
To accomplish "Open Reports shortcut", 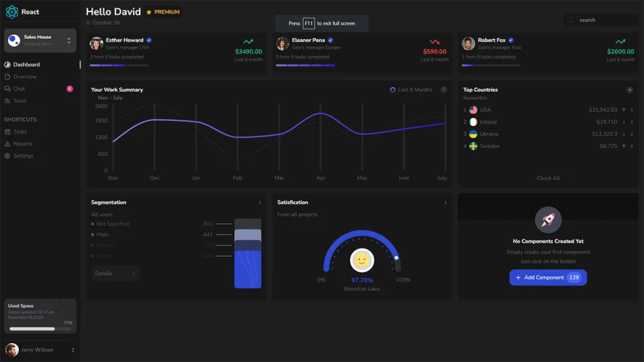I will [23, 143].
